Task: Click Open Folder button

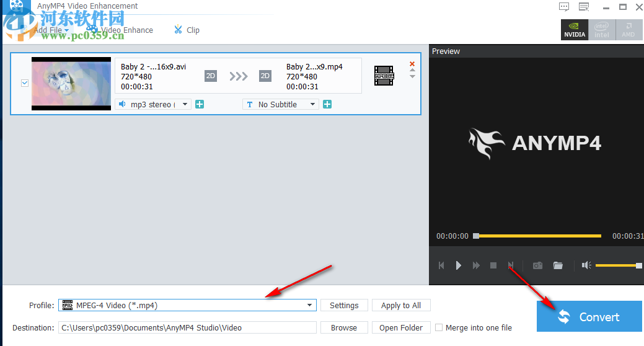Action: pyautogui.click(x=401, y=327)
